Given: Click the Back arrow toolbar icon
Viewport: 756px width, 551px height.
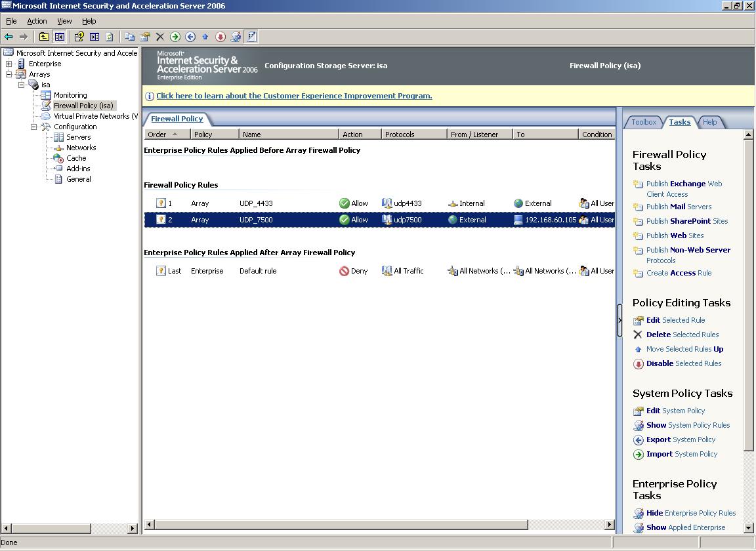Looking at the screenshot, I should [9, 37].
